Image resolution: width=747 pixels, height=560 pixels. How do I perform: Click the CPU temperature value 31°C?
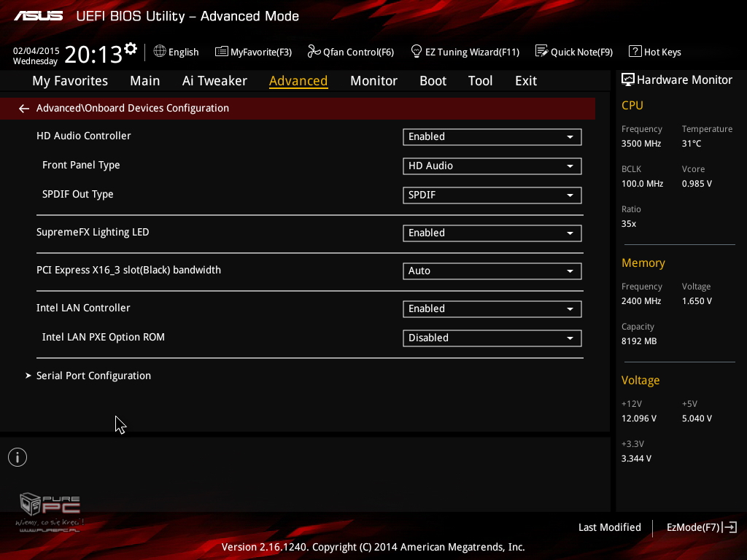[692, 144]
